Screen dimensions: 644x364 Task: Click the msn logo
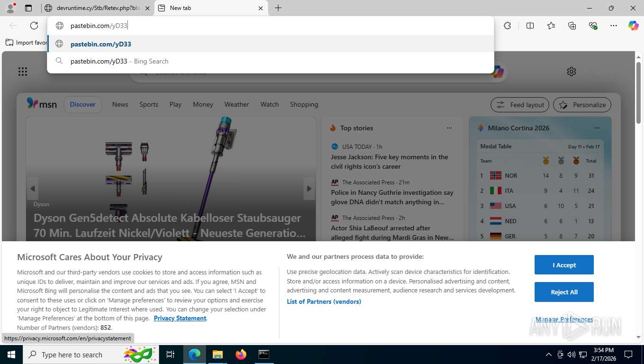coord(42,104)
